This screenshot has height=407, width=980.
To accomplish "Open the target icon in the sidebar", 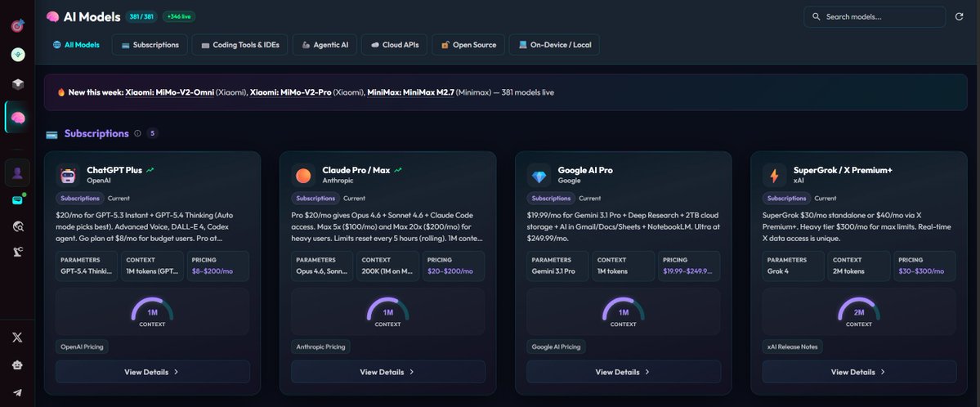I will [17, 25].
